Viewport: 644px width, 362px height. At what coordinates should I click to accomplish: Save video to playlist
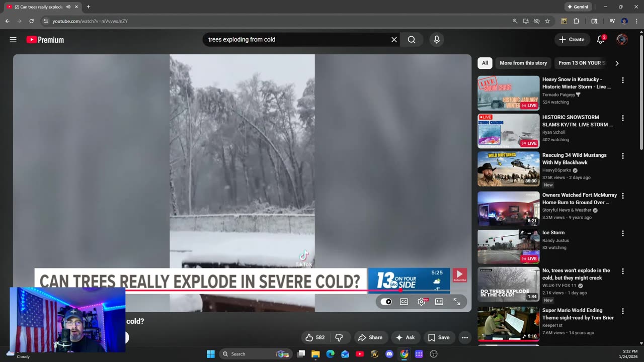(439, 337)
